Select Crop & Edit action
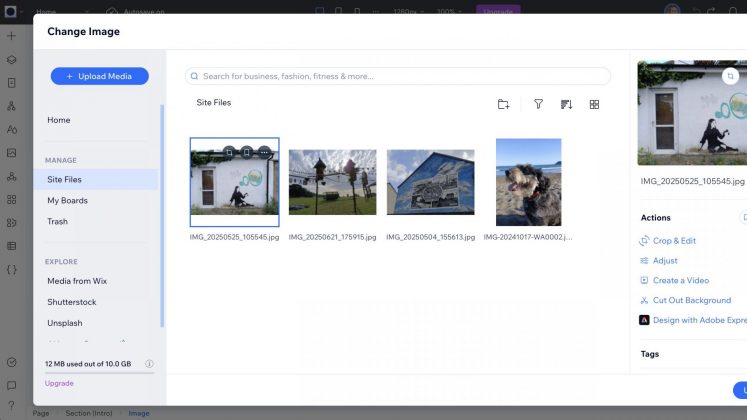Image resolution: width=747 pixels, height=420 pixels. (x=673, y=241)
